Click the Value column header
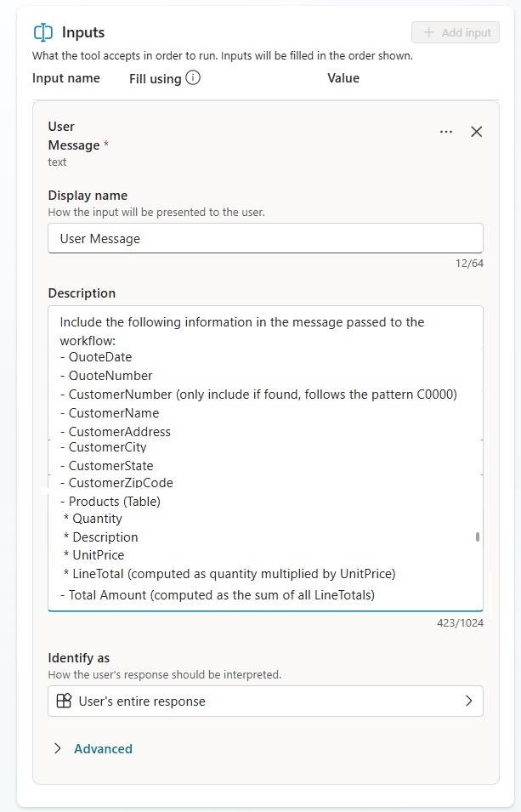This screenshot has width=521, height=812. pos(343,78)
